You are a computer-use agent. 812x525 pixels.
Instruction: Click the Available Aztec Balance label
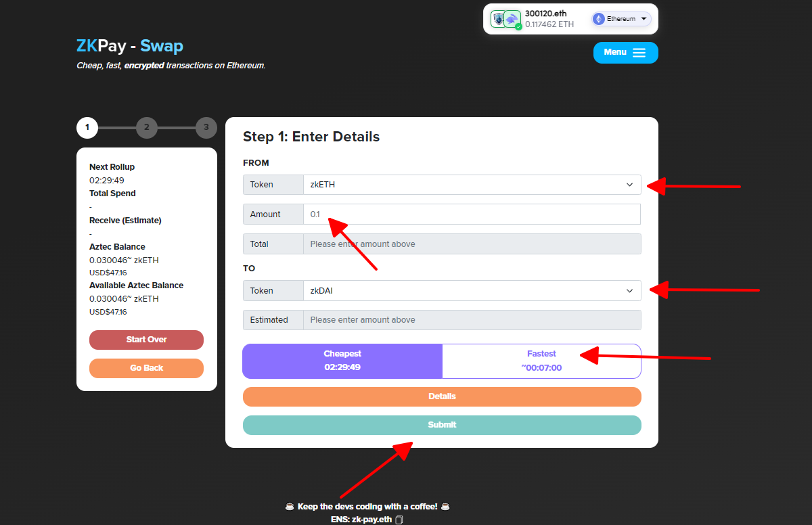[136, 286]
